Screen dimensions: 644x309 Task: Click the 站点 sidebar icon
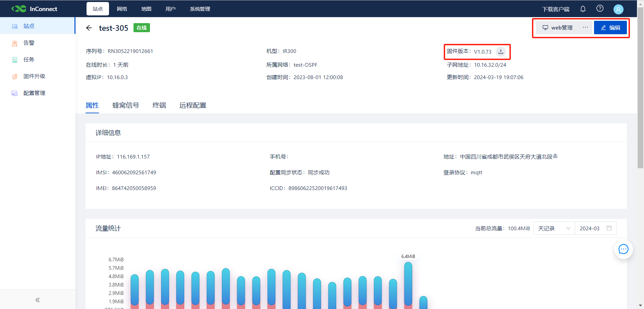coord(15,26)
